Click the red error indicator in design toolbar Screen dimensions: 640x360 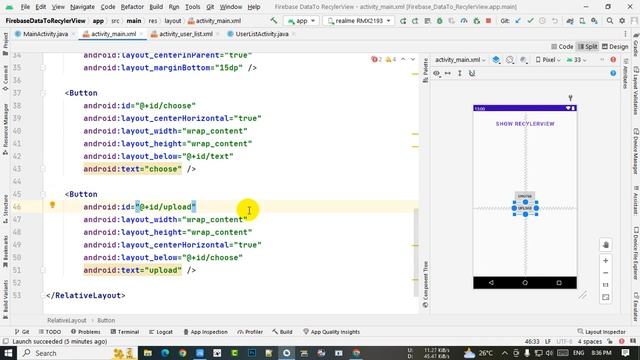(613, 60)
